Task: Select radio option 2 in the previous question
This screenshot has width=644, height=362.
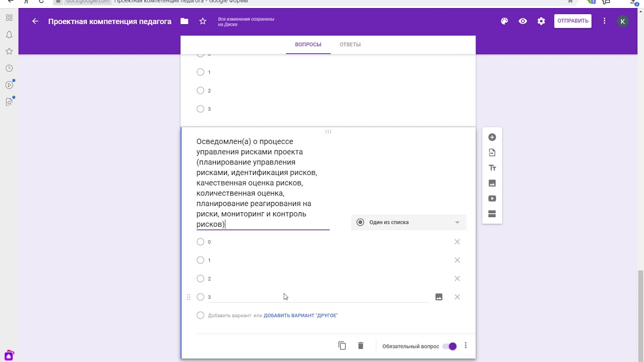Action: pyautogui.click(x=200, y=90)
